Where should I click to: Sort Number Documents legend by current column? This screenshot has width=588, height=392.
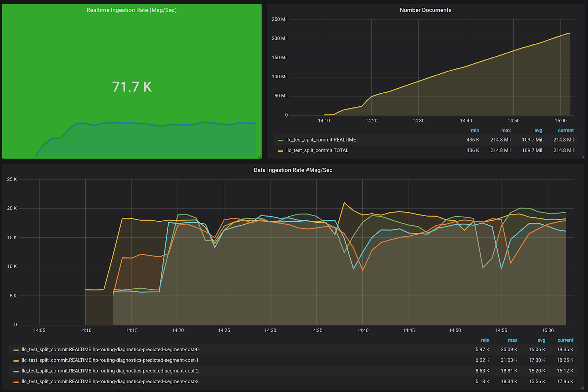coord(566,131)
